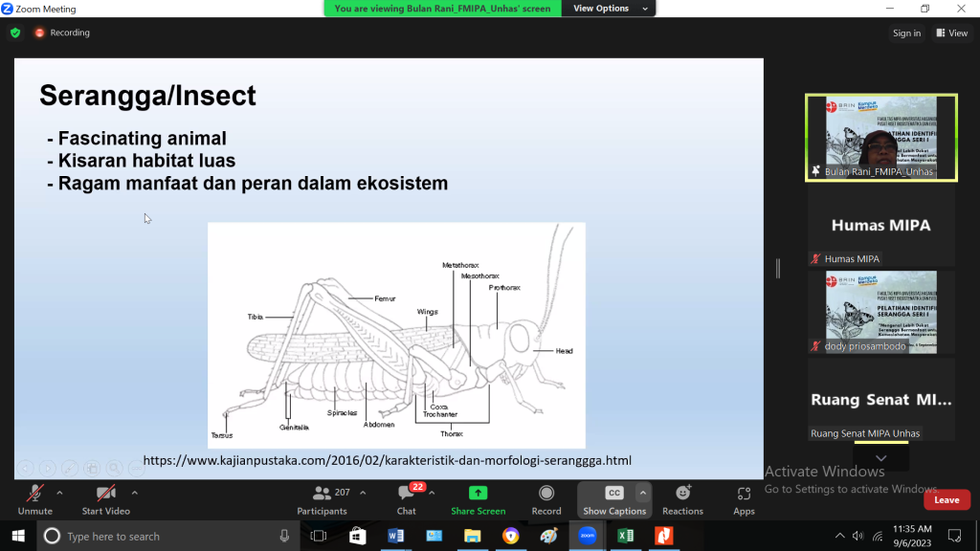This screenshot has height=551, width=980.
Task: Open the Chat panel
Action: (407, 499)
